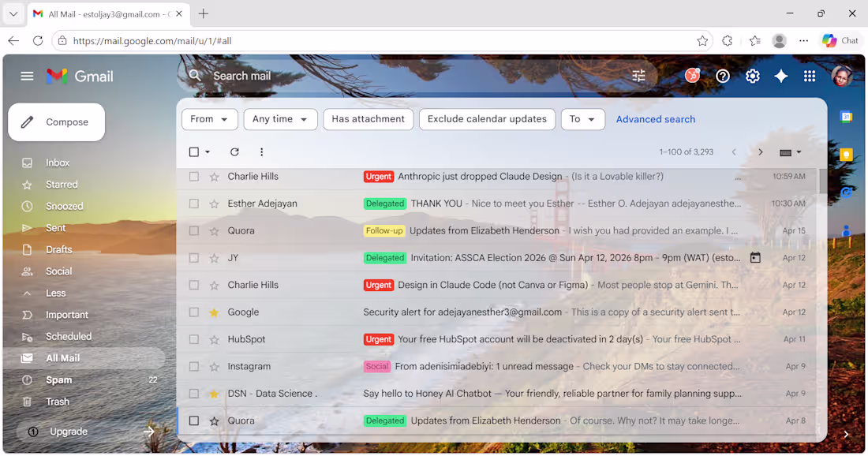The height and width of the screenshot is (456, 868).
Task: Go back in browser
Action: (13, 40)
